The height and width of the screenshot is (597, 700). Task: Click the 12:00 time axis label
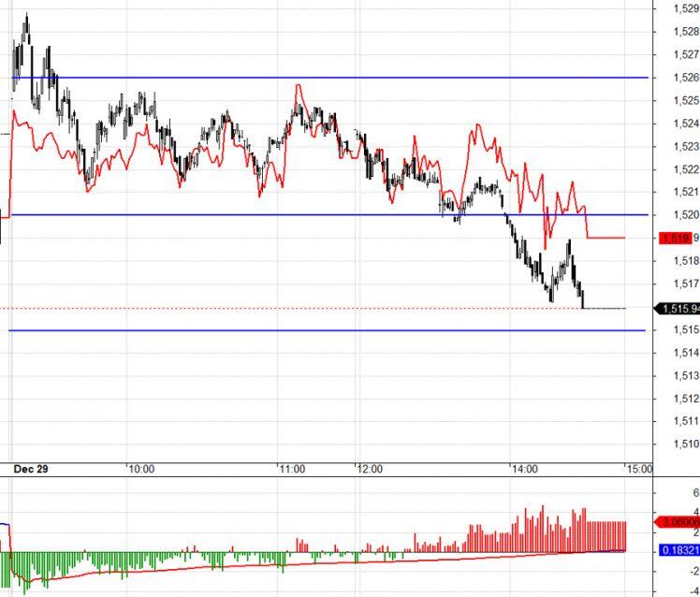tap(370, 469)
